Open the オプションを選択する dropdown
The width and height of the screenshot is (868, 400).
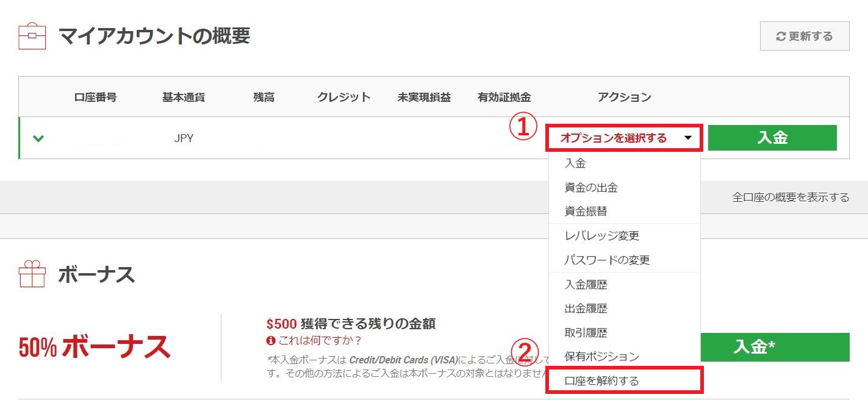click(625, 138)
